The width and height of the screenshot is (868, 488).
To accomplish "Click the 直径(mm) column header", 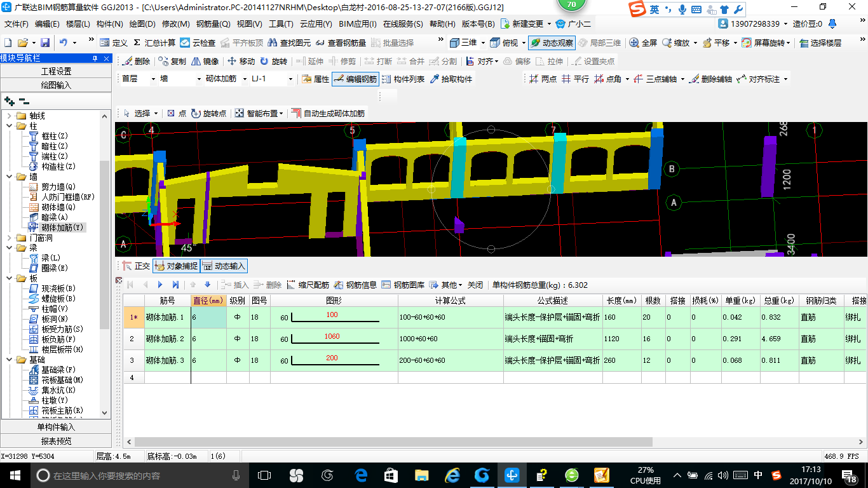I will pyautogui.click(x=209, y=301).
